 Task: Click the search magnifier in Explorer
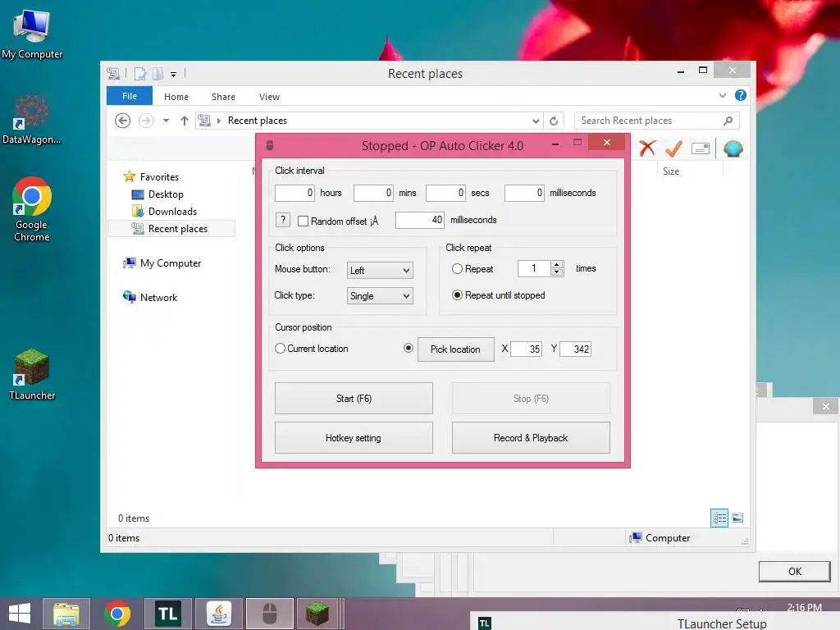(728, 121)
